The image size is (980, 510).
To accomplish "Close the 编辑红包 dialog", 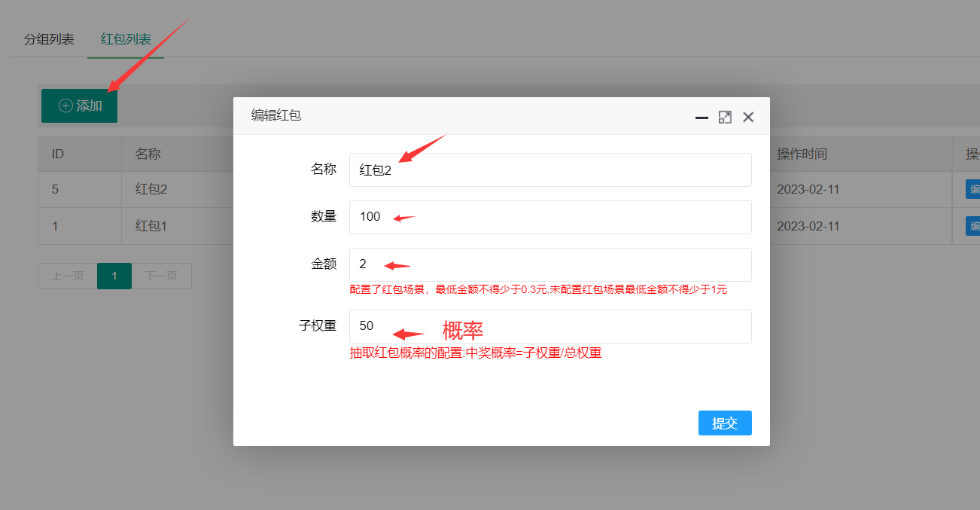I will pyautogui.click(x=748, y=117).
